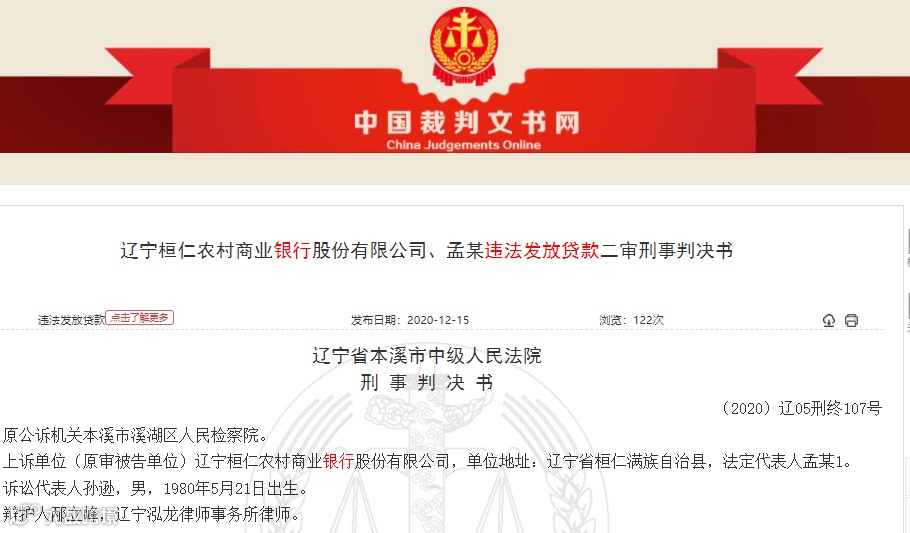Viewport: 910px width, 533px height.
Task: Print the judgment using the printer icon
Action: pyautogui.click(x=851, y=320)
